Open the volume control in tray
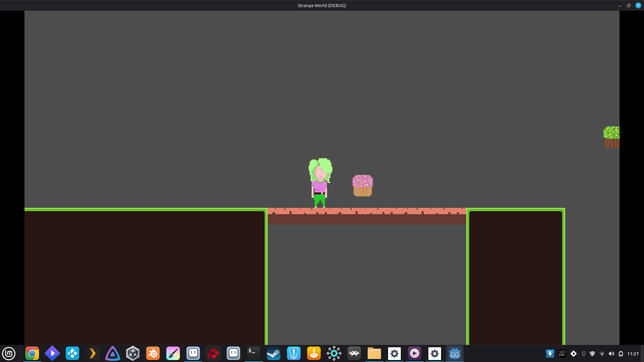The image size is (644, 362). pos(611,354)
